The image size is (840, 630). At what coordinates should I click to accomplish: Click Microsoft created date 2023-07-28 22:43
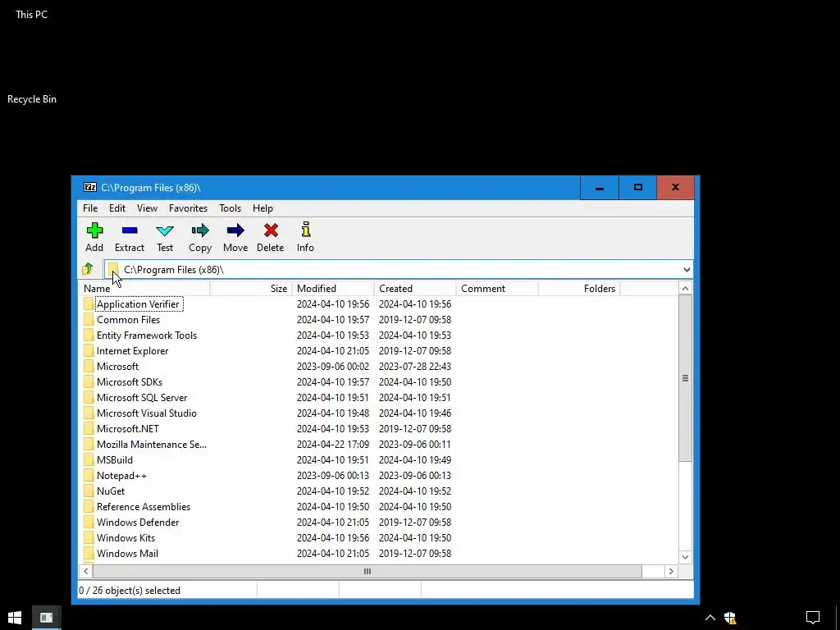click(415, 367)
